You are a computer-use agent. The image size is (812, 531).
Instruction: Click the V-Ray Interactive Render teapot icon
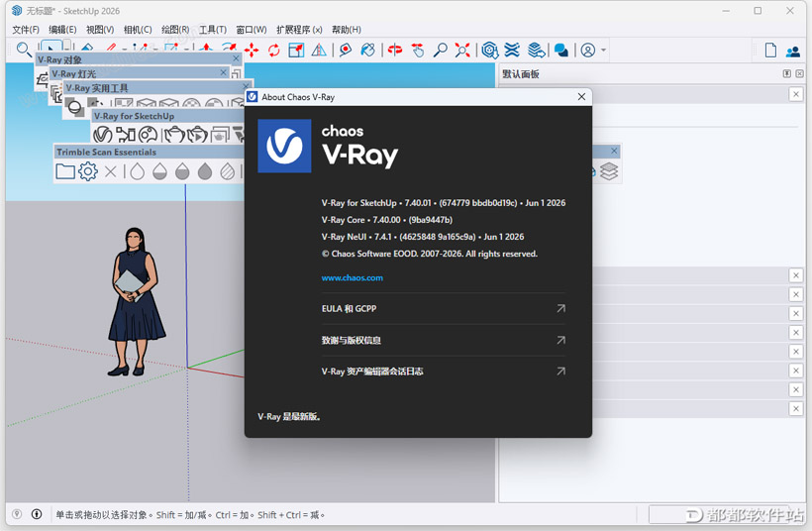tap(197, 135)
